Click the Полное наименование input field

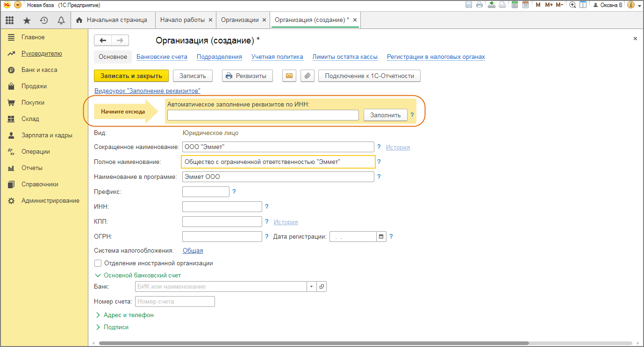point(279,162)
